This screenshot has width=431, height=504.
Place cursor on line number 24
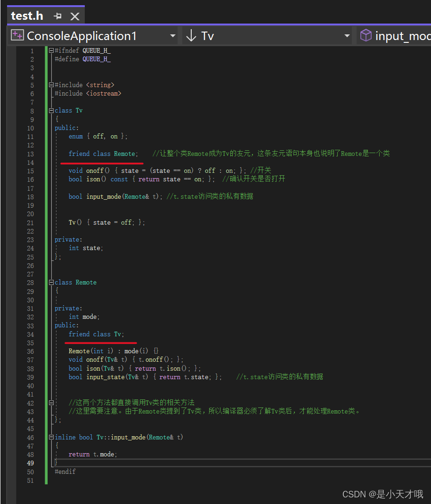click(30, 248)
